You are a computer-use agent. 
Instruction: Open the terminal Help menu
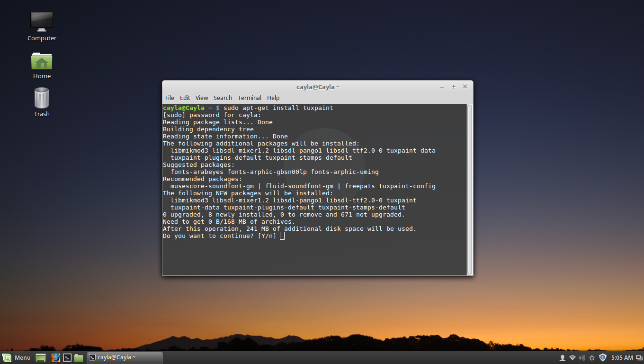point(273,98)
